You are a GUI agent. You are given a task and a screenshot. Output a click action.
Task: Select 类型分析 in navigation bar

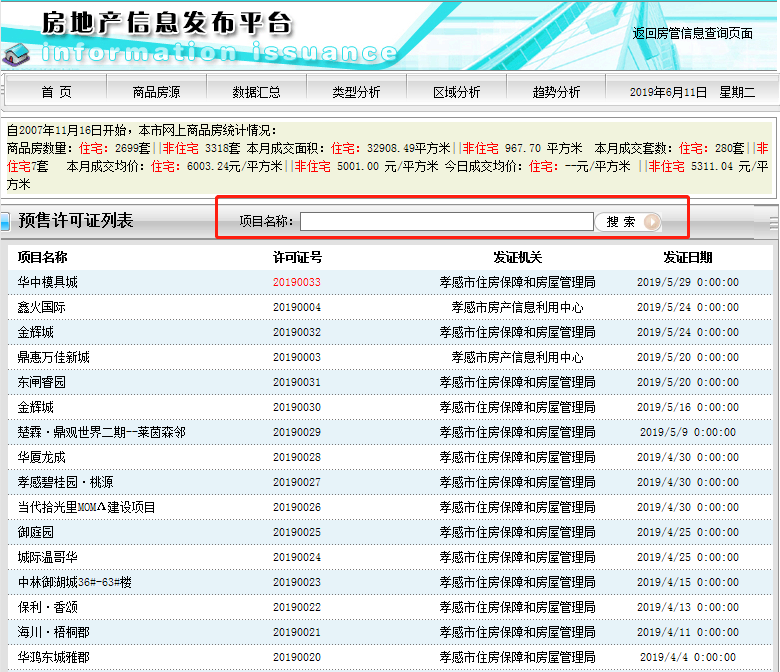tap(356, 92)
